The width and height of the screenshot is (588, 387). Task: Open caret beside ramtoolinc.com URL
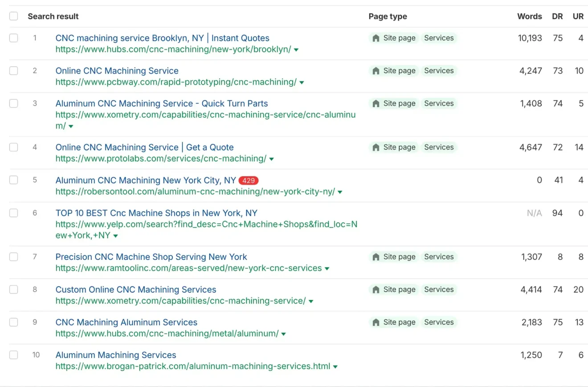click(x=327, y=269)
